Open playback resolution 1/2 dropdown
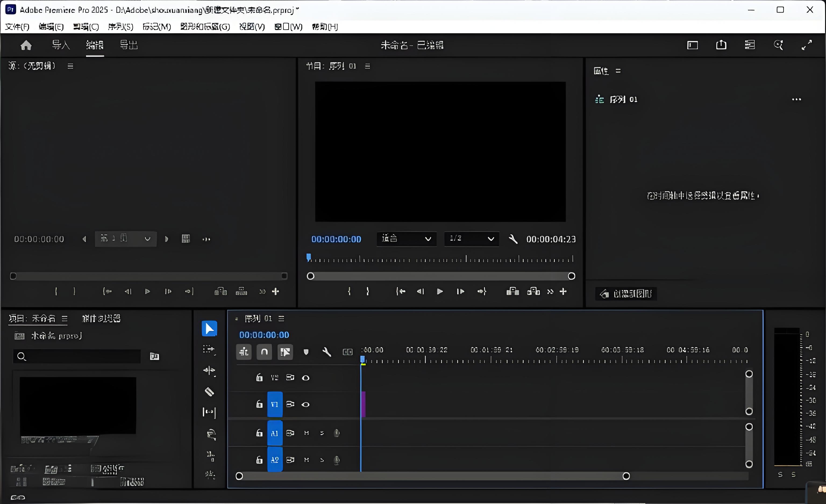 tap(471, 239)
